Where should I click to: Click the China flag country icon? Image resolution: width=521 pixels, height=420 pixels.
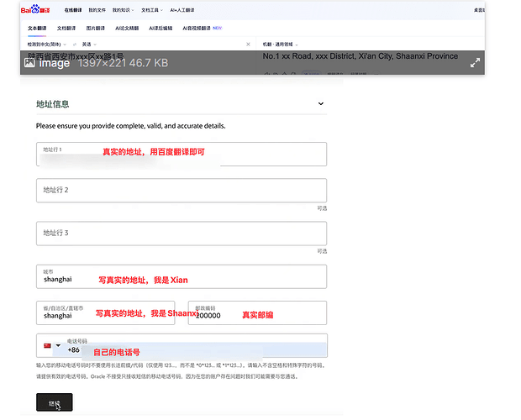(47, 345)
